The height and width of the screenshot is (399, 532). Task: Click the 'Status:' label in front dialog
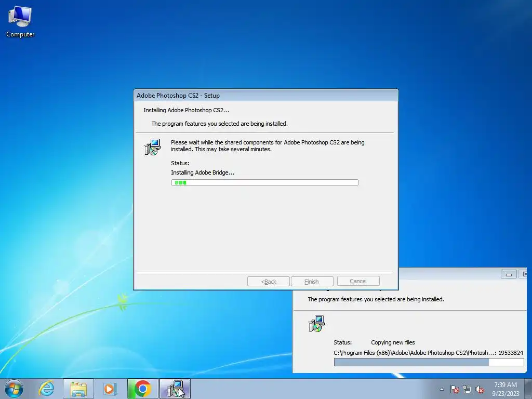click(180, 163)
